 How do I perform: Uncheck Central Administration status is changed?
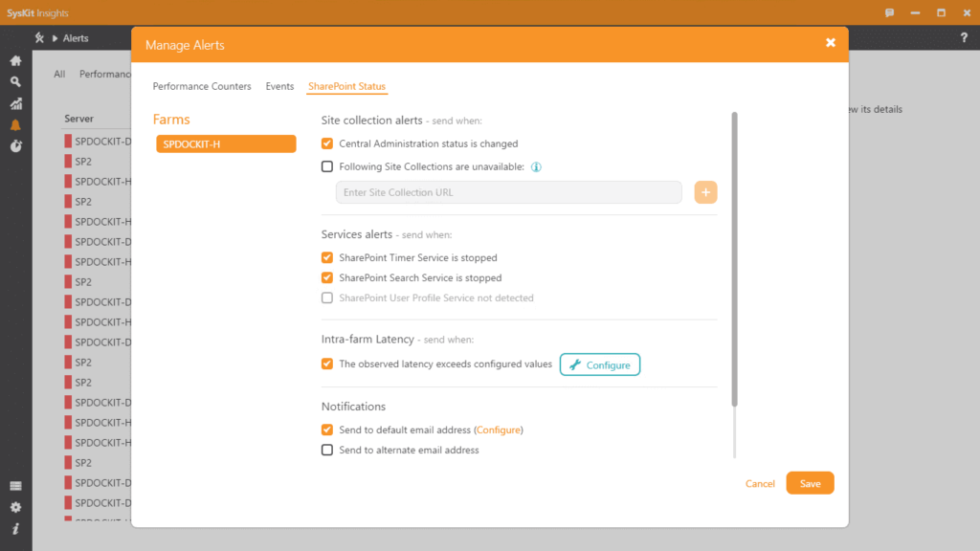(x=327, y=143)
